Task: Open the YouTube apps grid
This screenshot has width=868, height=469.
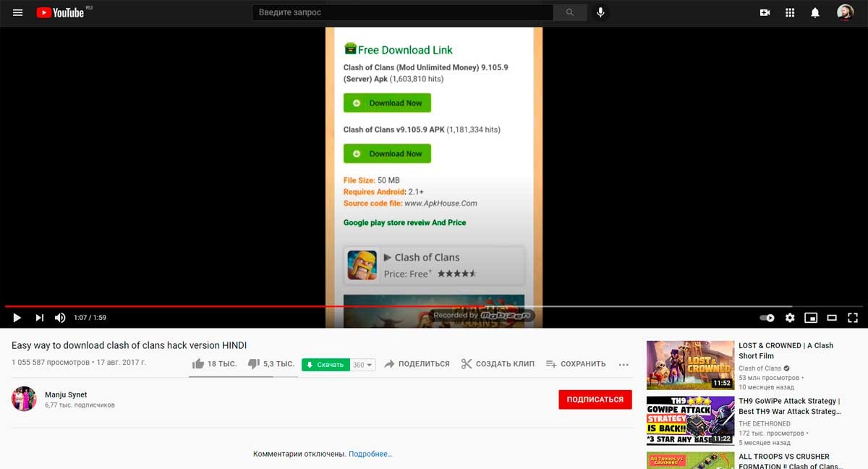Action: point(790,12)
